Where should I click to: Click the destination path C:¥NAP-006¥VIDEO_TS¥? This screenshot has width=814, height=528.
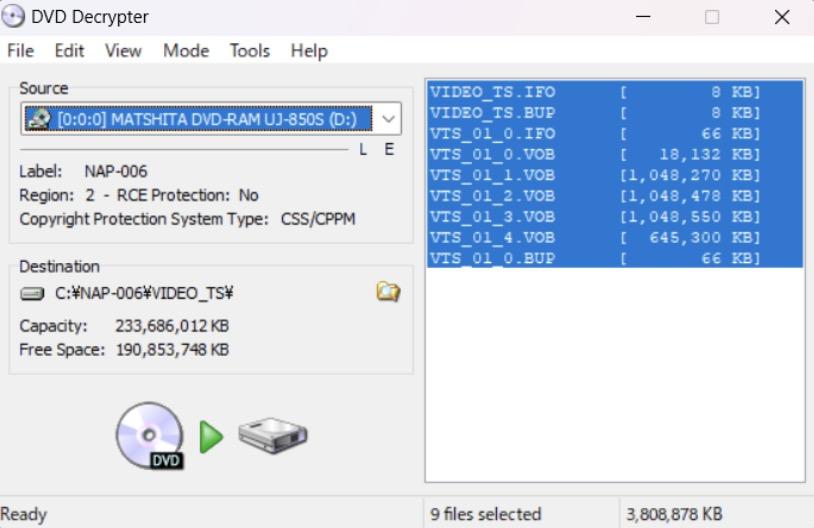[x=144, y=293]
